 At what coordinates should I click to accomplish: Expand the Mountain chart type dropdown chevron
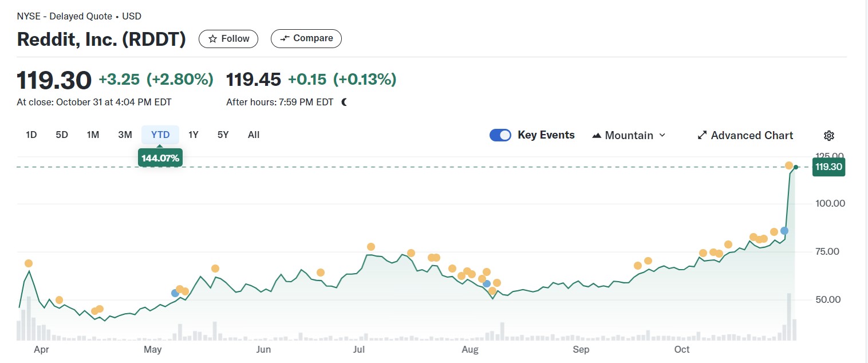coord(662,135)
